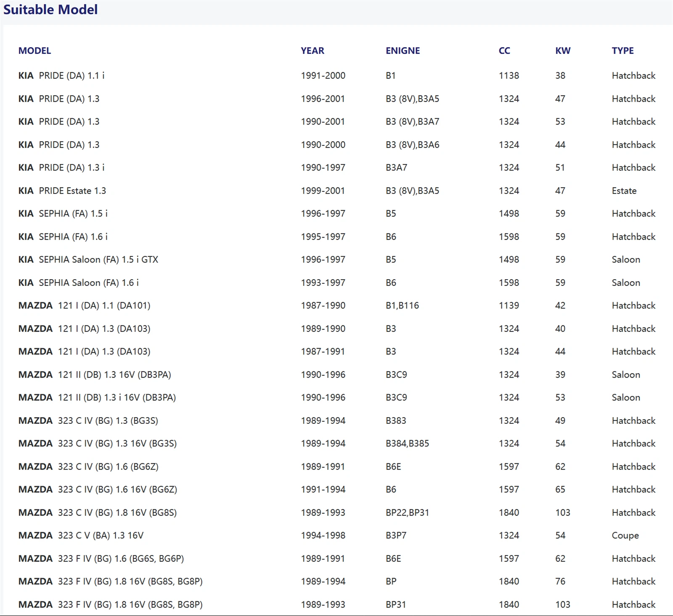Select MAZDA 121 II (DB) 1.3 16V (DB3PA)
This screenshot has width=673, height=616.
tap(95, 375)
